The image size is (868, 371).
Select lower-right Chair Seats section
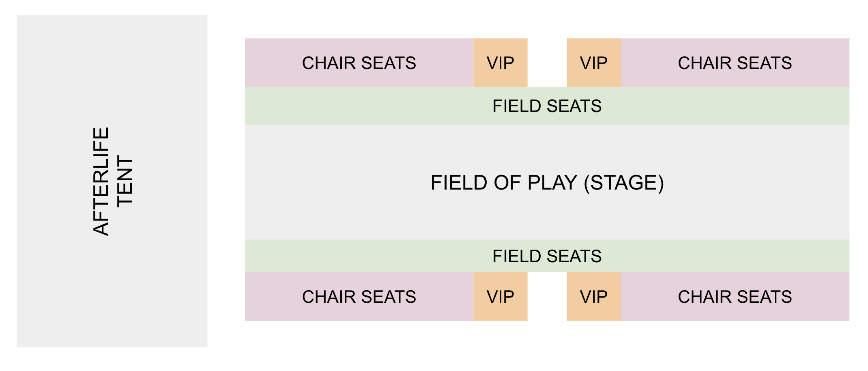pos(735,296)
